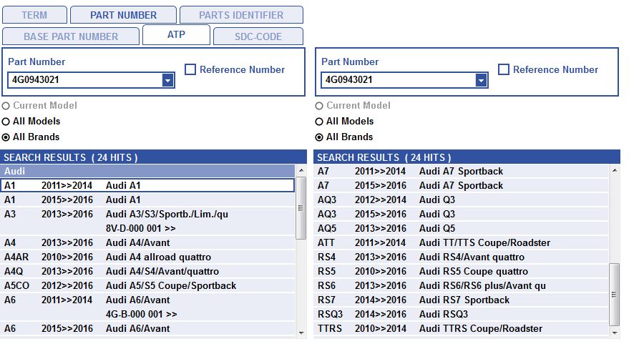Select Audi A7 Sportback 2015>>2016 result
644x349 pixels.
(x=461, y=186)
